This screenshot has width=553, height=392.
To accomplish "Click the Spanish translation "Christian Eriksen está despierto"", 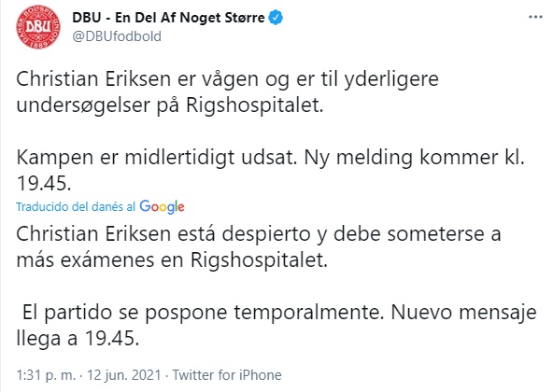I will pos(163,234).
